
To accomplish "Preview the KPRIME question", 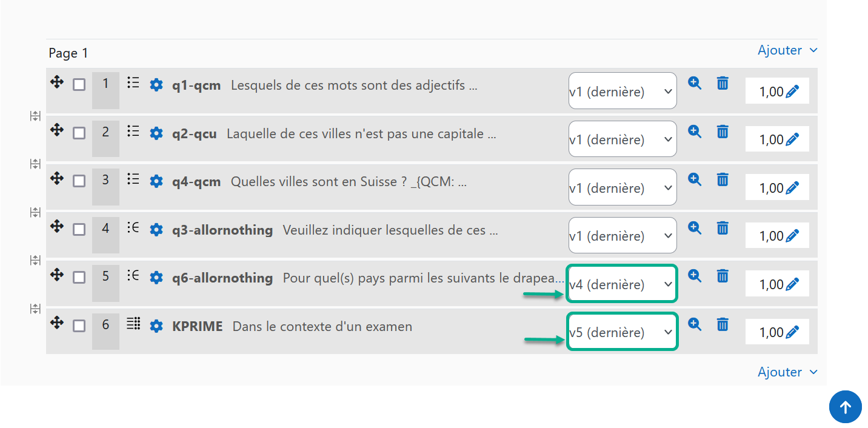I will tap(695, 325).
